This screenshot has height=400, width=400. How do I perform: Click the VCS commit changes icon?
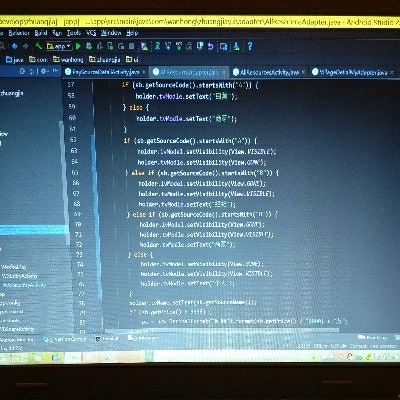coord(179,46)
